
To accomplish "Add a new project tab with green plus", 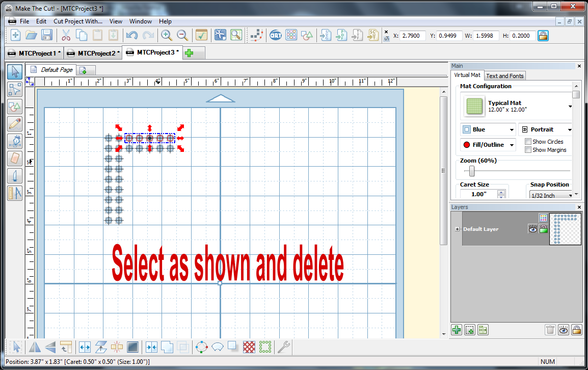I will (190, 53).
